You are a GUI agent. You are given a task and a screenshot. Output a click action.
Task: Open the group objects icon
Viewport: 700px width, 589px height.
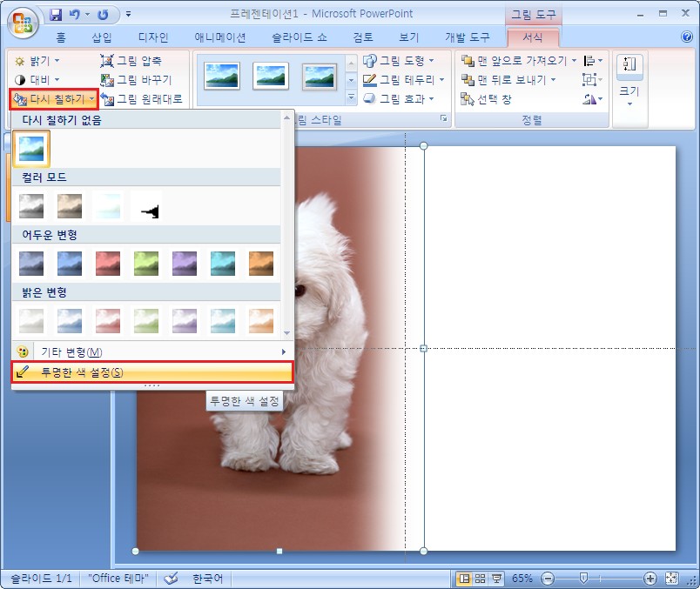[x=593, y=80]
